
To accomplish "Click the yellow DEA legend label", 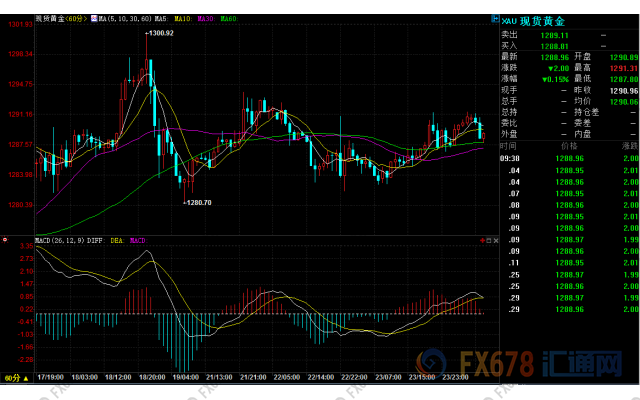I will (x=117, y=240).
